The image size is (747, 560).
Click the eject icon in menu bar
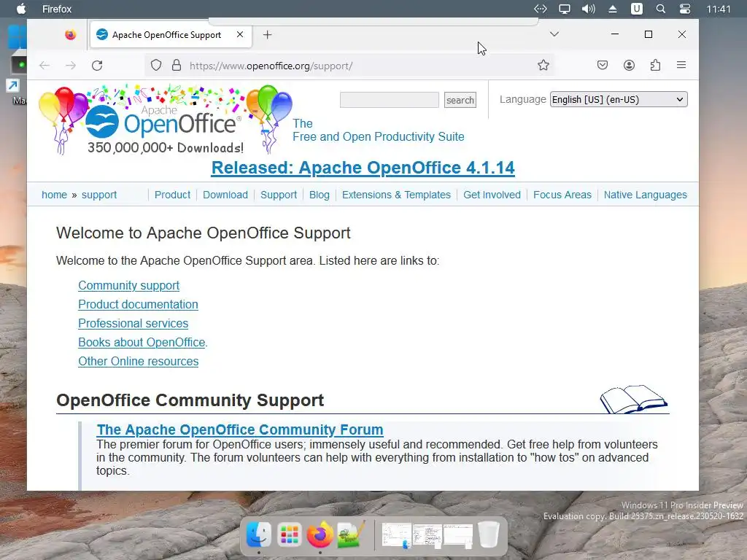[613, 9]
